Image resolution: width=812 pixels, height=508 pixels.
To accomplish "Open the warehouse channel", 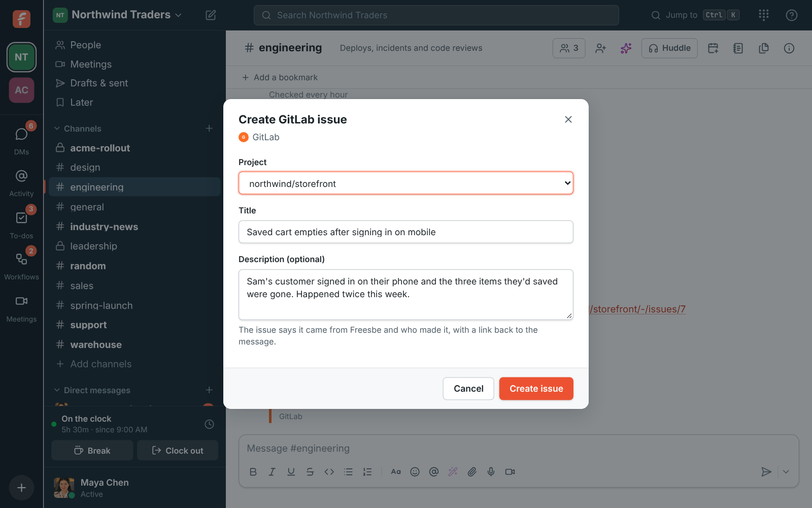I will coord(134,344).
